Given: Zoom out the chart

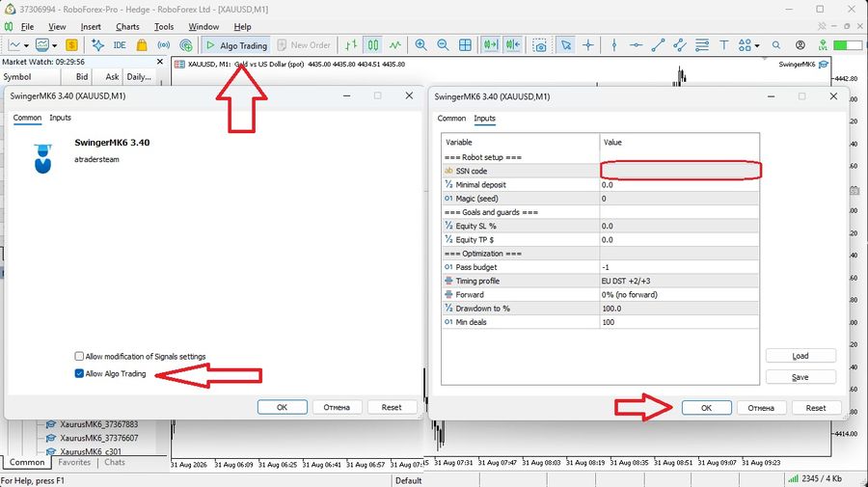Looking at the screenshot, I should [443, 45].
